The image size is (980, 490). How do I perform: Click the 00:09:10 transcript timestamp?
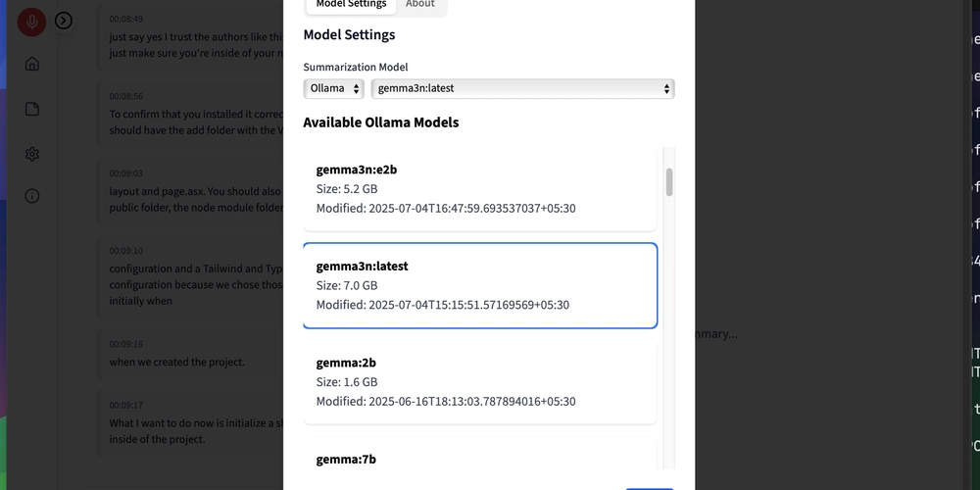point(126,251)
